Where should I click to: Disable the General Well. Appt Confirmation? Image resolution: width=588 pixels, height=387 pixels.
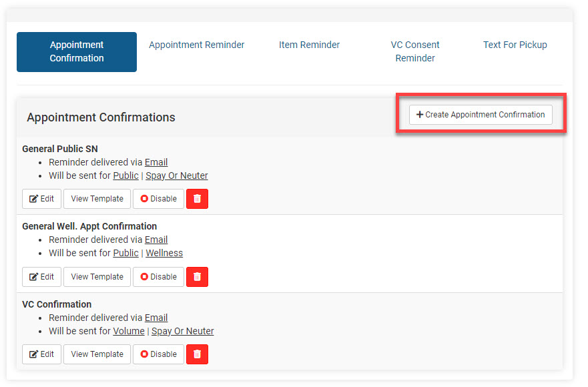158,277
